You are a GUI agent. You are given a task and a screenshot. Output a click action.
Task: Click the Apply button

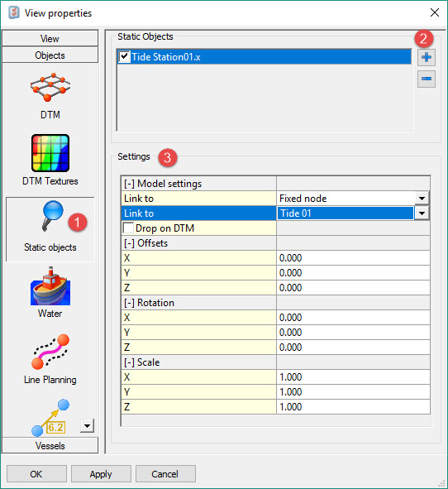(x=101, y=474)
